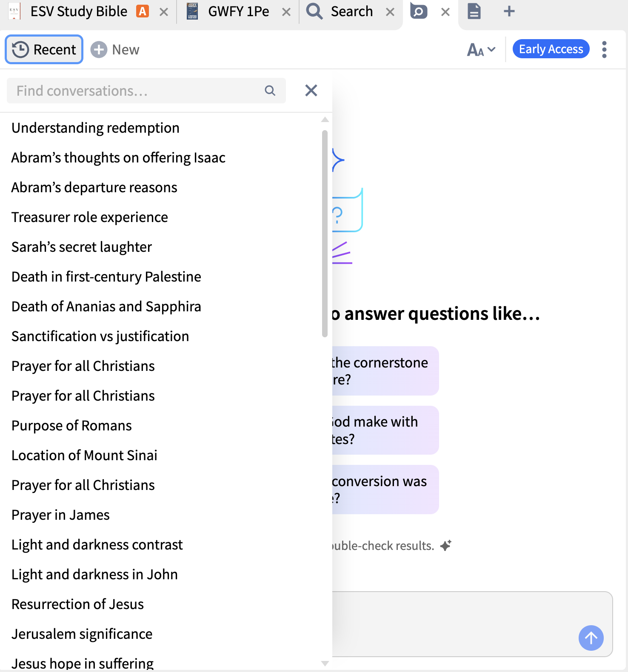Click the smart search chat tab icon
628x672 pixels.
(x=419, y=11)
